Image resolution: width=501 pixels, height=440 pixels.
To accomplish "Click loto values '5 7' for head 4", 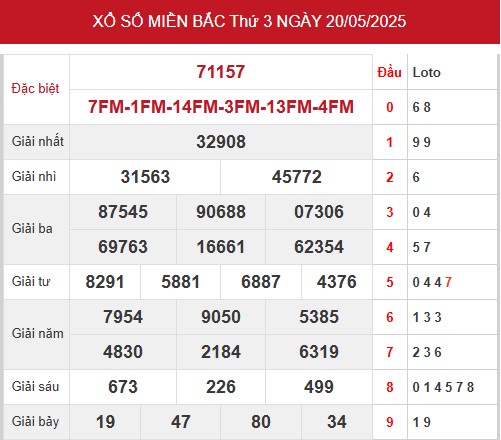I will point(422,247).
